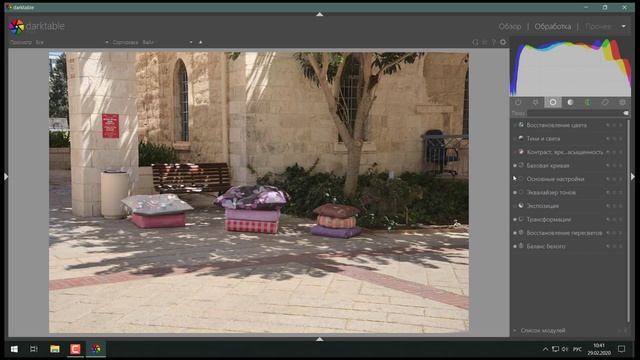
Task: Expand module 'Эквалайзер тонов' by its name
Action: (551, 193)
